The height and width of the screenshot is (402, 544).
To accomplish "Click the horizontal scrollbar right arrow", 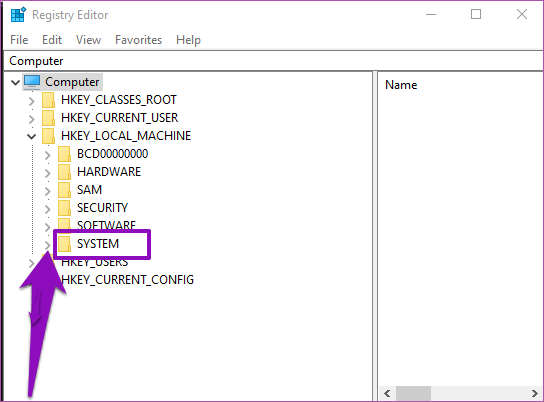I will (x=534, y=394).
